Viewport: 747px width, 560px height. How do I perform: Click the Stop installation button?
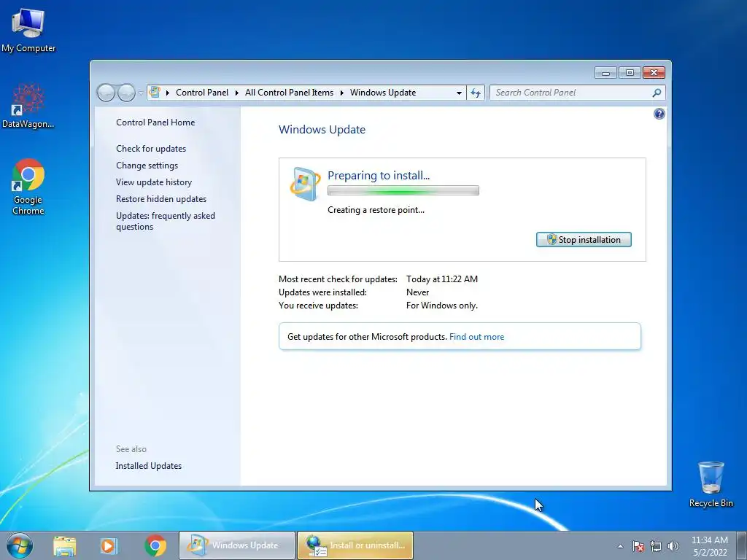584,239
